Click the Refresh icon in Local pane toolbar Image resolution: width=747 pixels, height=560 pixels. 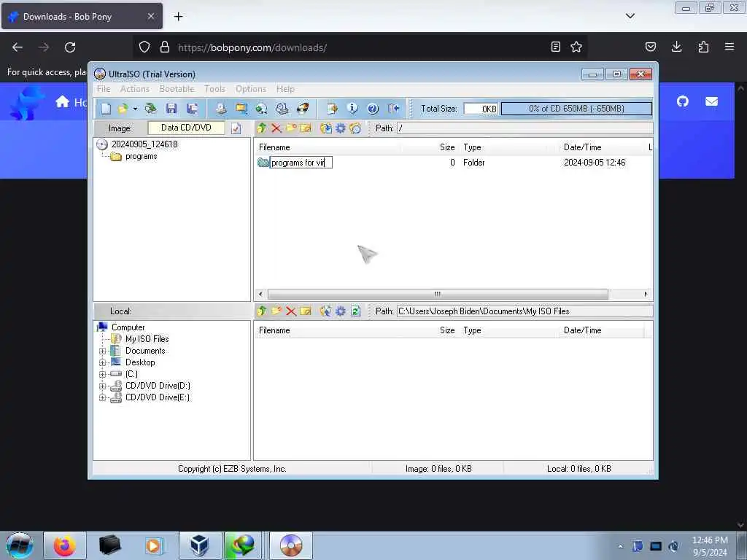355,311
